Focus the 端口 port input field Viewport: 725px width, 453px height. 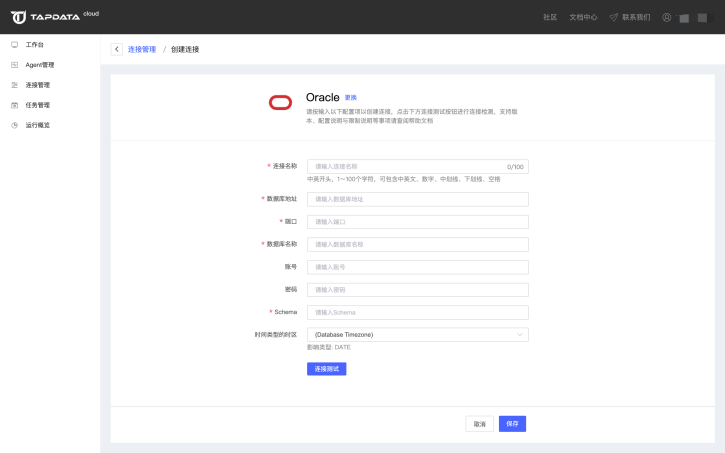(x=418, y=222)
